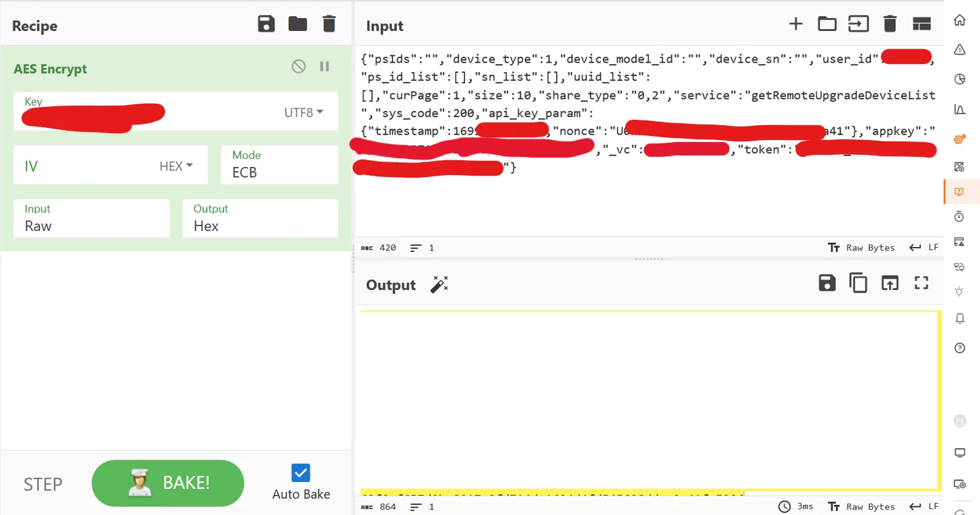Save the current recipe
980x515 pixels.
pyautogui.click(x=267, y=24)
